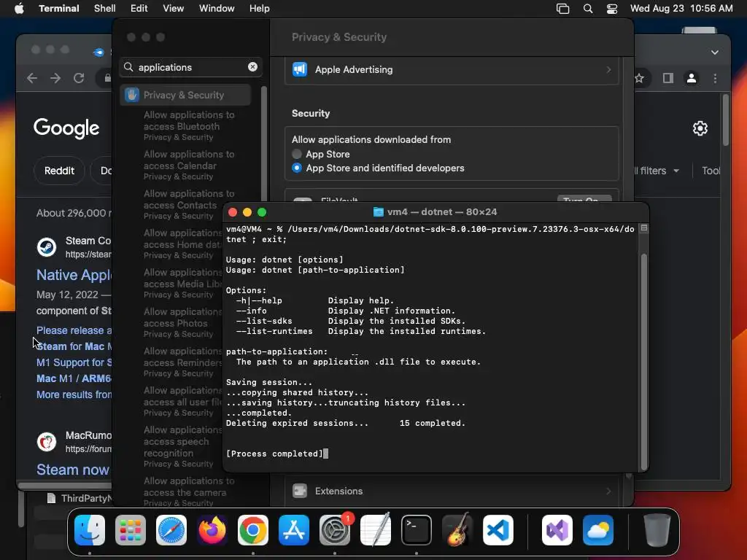Screen dimensions: 747x560
Task: Open Chrome side panel icon
Action: (x=668, y=78)
